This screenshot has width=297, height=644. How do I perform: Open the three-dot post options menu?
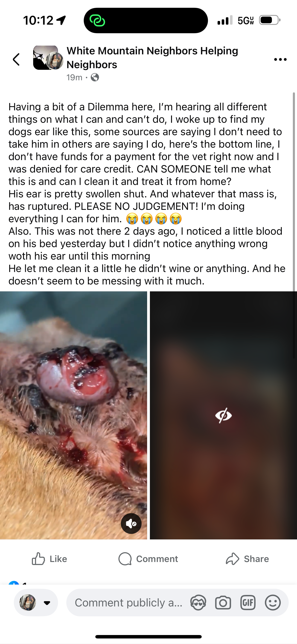(x=280, y=59)
